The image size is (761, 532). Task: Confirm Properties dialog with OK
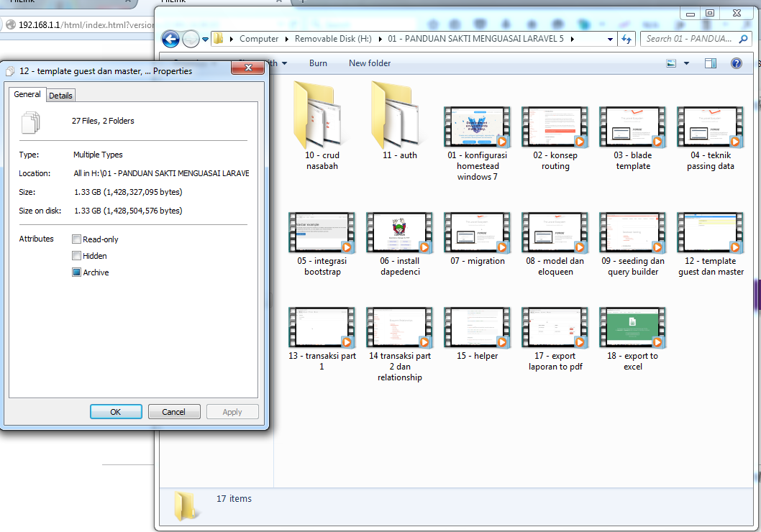point(116,412)
